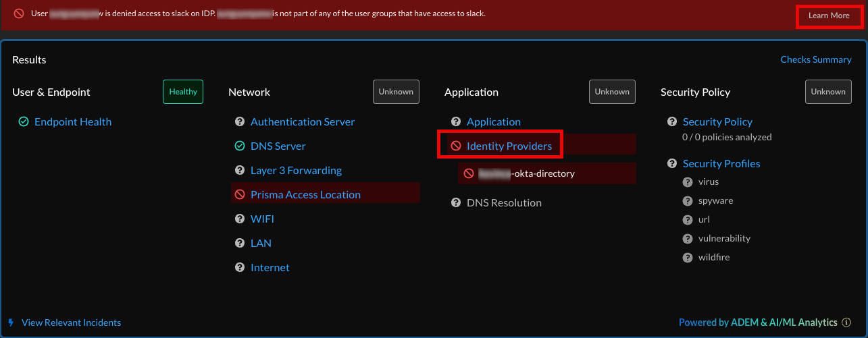The image size is (868, 338).
Task: Open the Security Profiles link
Action: pyautogui.click(x=721, y=164)
